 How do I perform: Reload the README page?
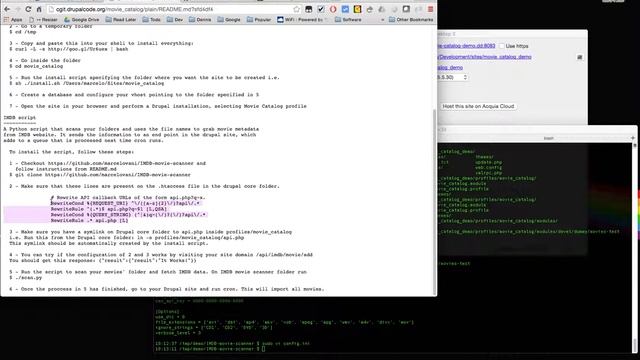tap(28, 9)
